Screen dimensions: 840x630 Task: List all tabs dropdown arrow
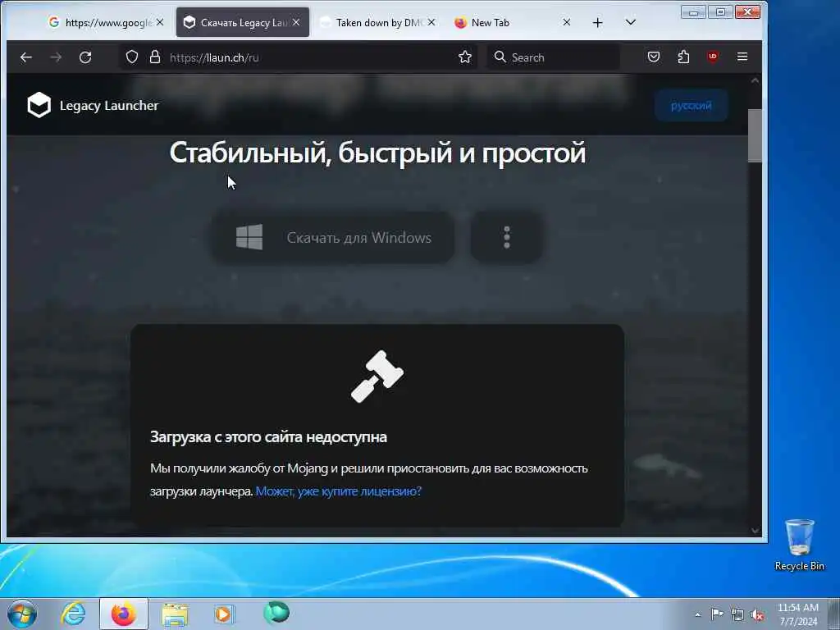(x=631, y=22)
